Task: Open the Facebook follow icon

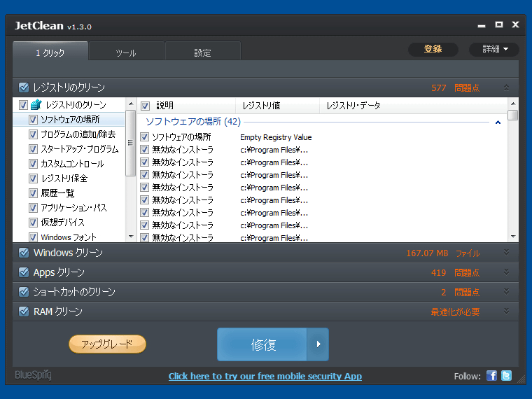Action: click(491, 376)
